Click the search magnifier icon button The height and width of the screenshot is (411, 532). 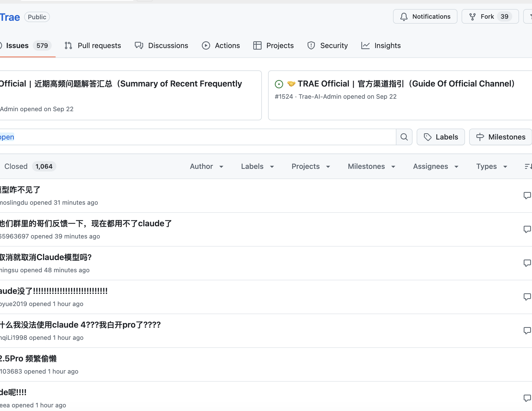[404, 137]
